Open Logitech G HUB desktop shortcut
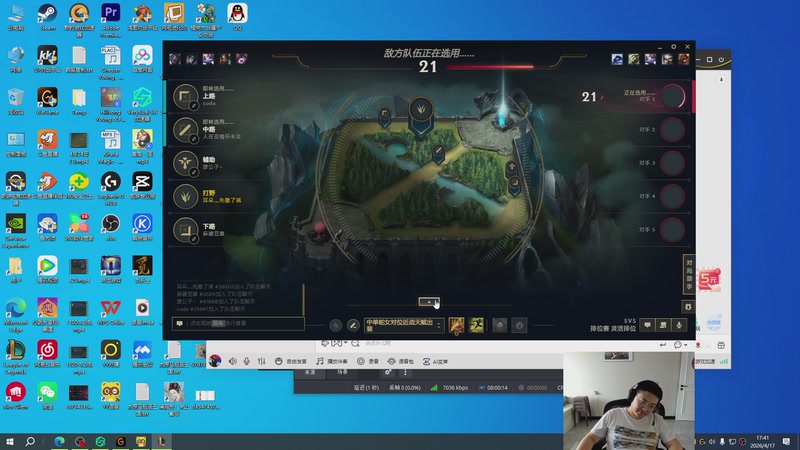 pos(111,188)
